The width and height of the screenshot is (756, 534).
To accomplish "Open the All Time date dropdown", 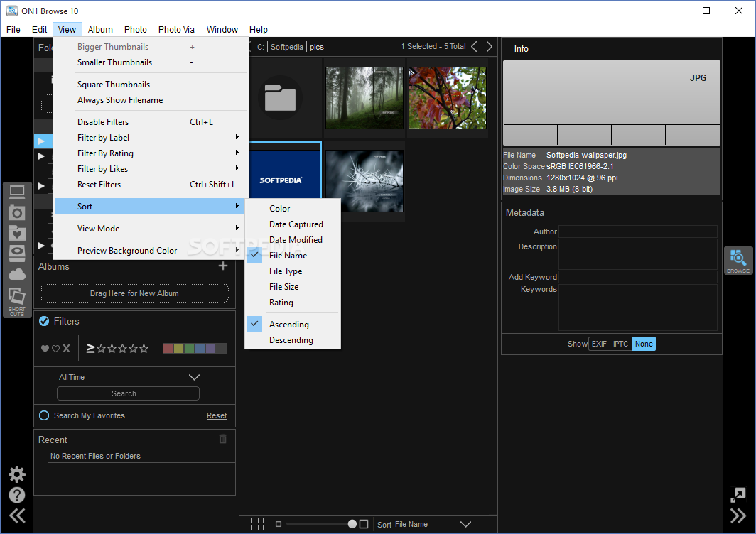I will [x=129, y=377].
